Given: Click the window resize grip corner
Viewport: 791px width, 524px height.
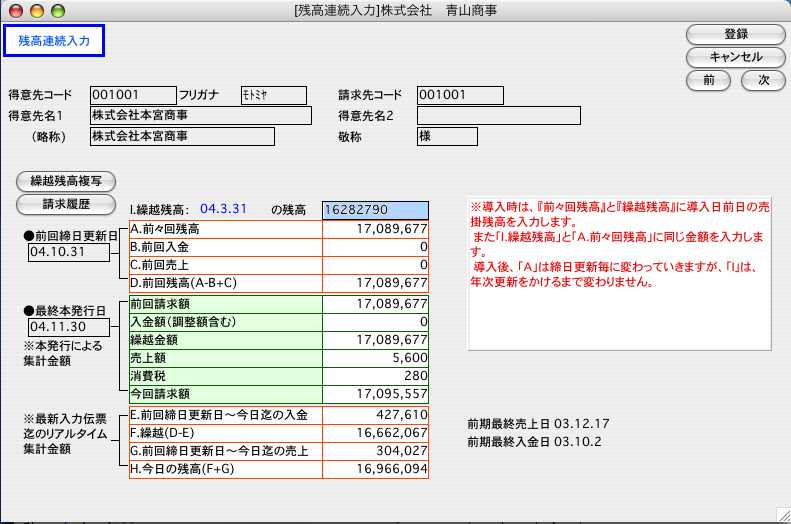Looking at the screenshot, I should tap(782, 515).
